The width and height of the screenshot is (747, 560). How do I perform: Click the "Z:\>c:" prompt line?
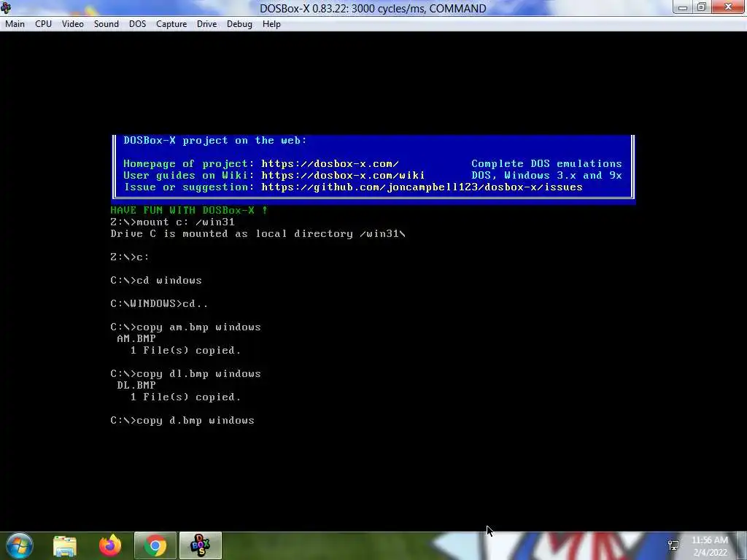pyautogui.click(x=130, y=257)
